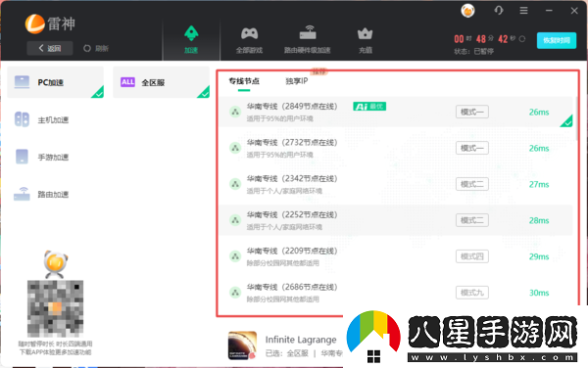This screenshot has width=588, height=368.
Task: Click the 27ms latency value
Action: (539, 184)
